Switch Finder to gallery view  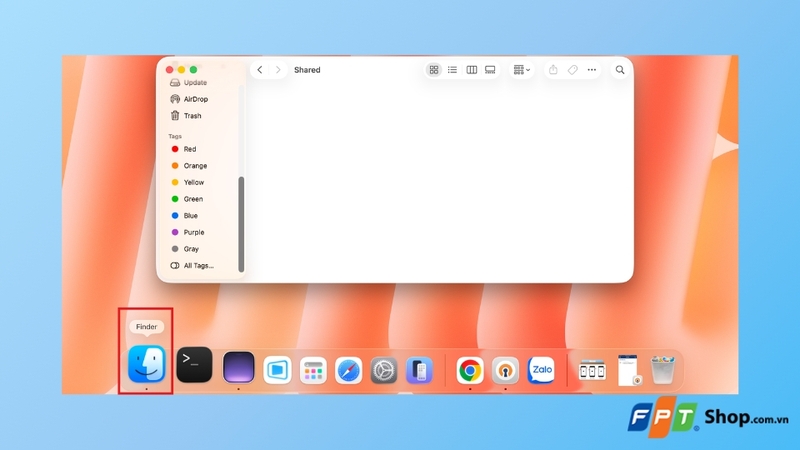490,70
